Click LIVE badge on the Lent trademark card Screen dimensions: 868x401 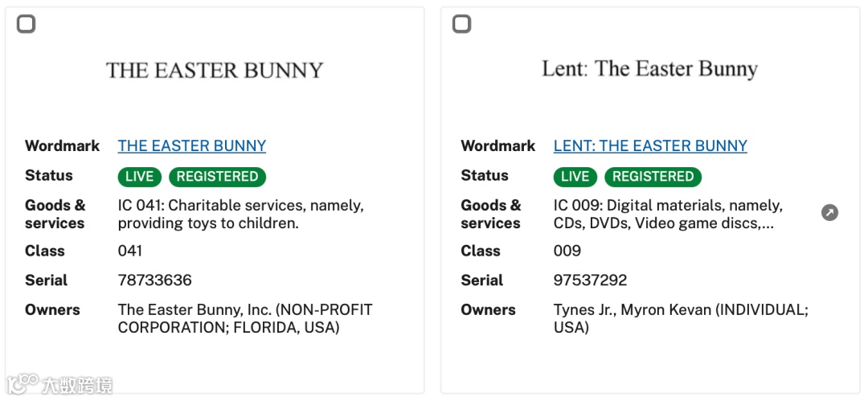575,177
